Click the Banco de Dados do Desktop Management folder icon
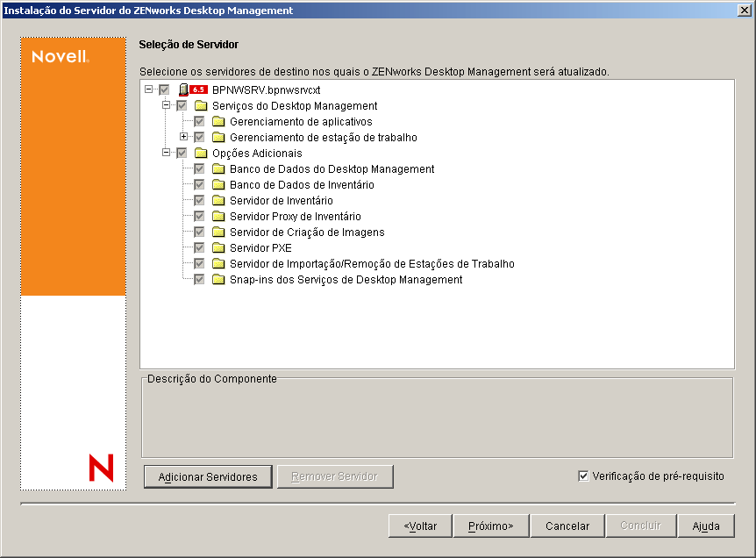 (x=219, y=168)
